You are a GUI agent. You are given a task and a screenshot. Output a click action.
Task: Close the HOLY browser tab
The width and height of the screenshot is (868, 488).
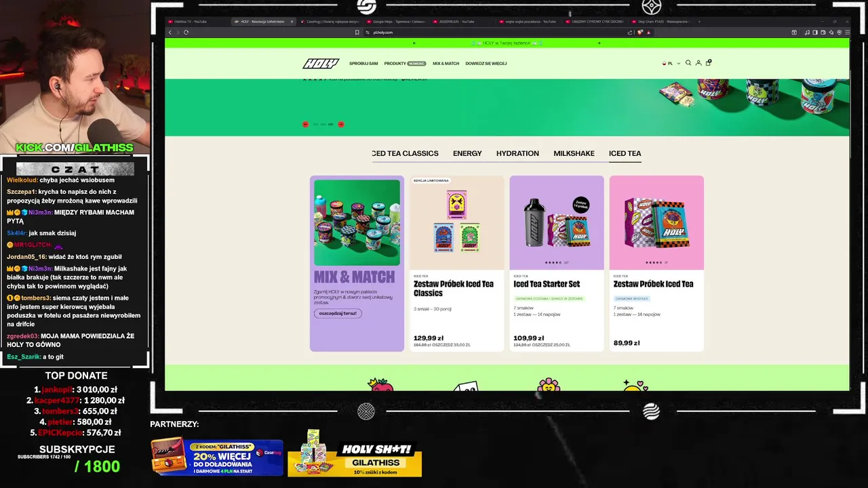click(x=292, y=22)
